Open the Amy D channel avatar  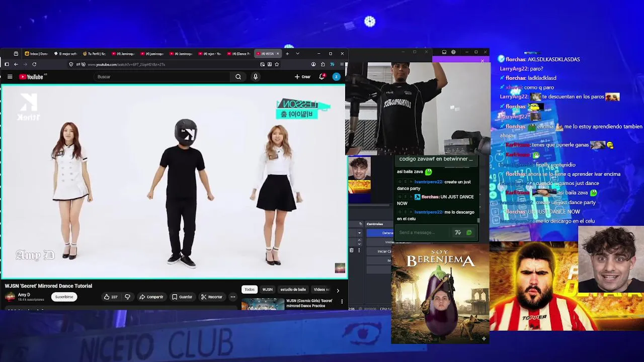pos(10,297)
